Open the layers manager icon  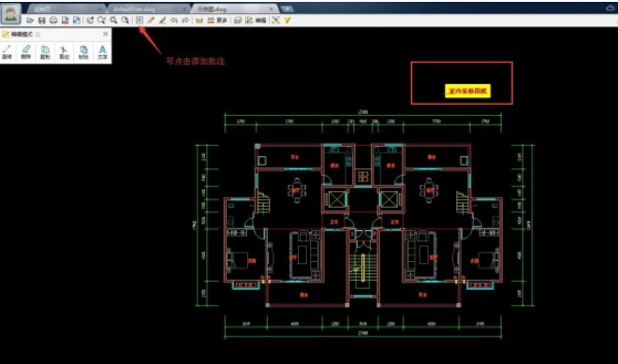[x=237, y=20]
